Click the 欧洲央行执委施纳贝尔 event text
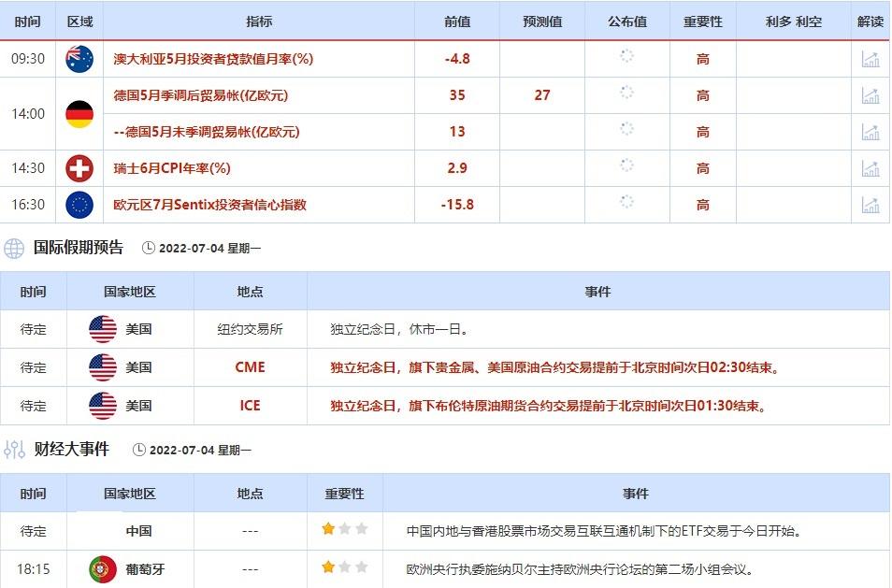Viewport: 892px width, 588px height. pyautogui.click(x=580, y=569)
